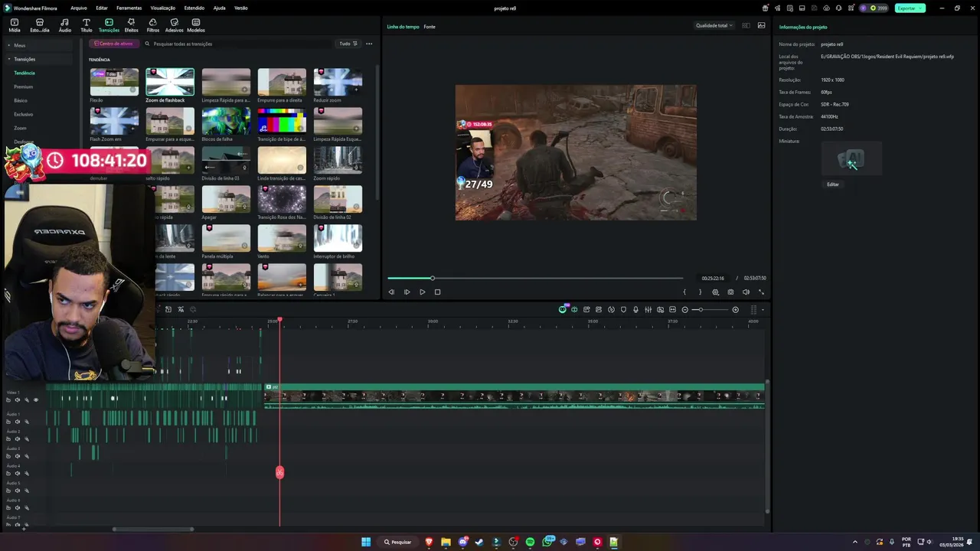
Task: Zoom out the timeline with minus button
Action: coord(684,309)
